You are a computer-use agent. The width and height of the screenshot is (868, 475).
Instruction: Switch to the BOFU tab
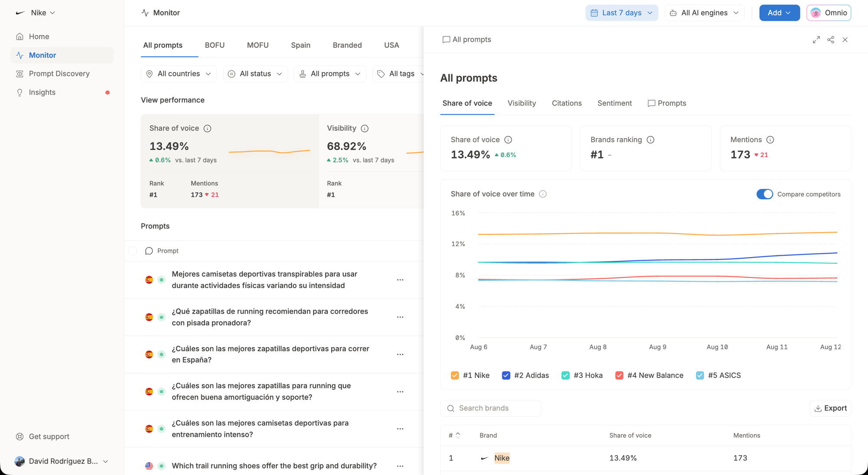point(215,45)
